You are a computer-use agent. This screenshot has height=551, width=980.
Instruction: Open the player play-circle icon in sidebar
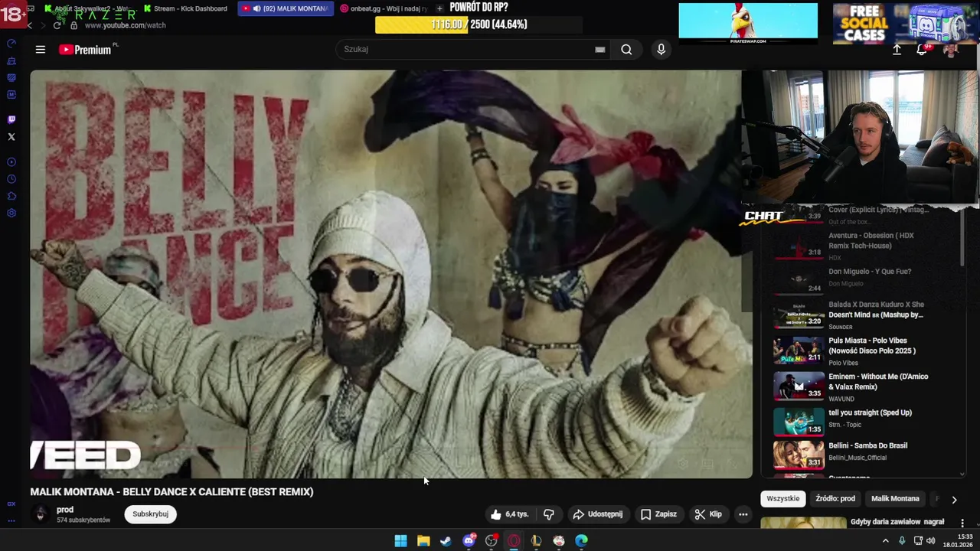(x=11, y=162)
